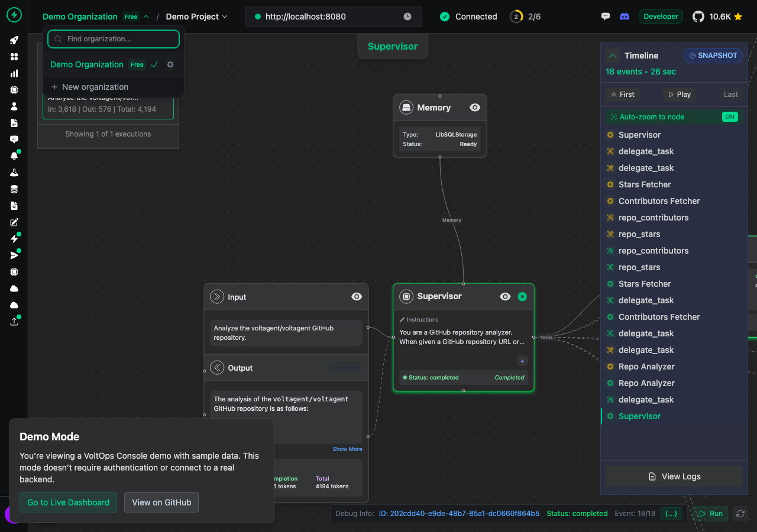The image size is (757, 532).
Task: Click "Showing 1 of 1 executions" text
Action: click(x=108, y=134)
